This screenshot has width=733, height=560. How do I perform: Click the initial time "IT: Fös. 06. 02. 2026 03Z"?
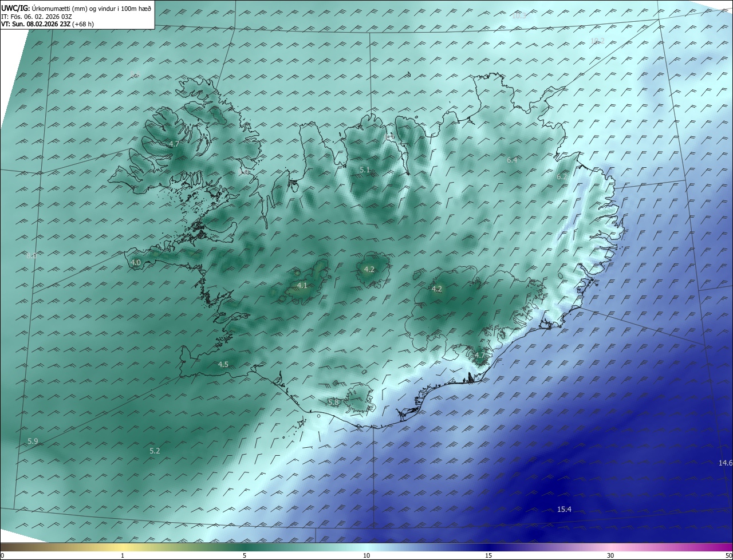(36, 17)
